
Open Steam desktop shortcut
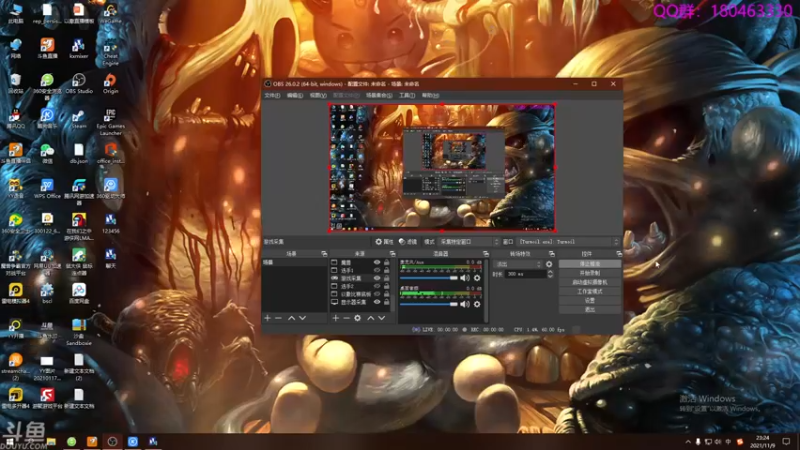(x=79, y=119)
